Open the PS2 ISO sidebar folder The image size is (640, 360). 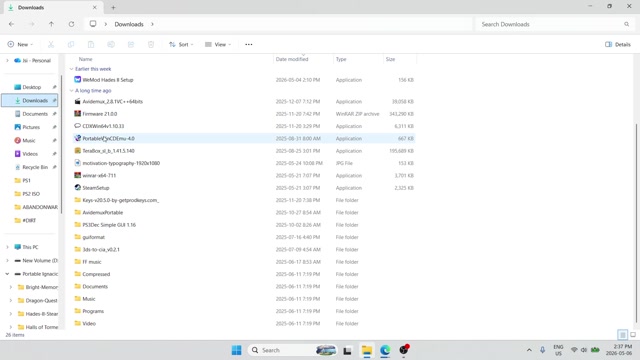point(30,194)
